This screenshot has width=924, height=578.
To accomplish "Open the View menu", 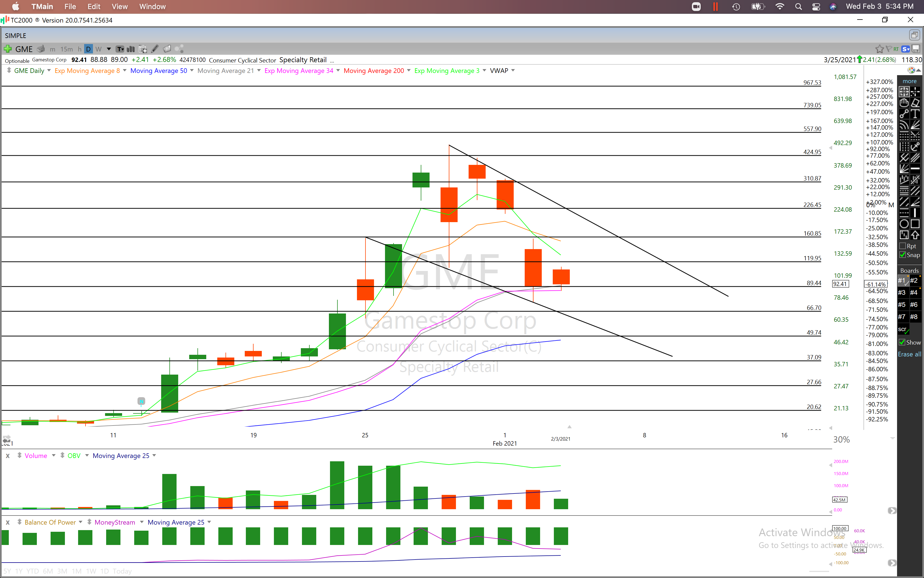I will (x=120, y=7).
